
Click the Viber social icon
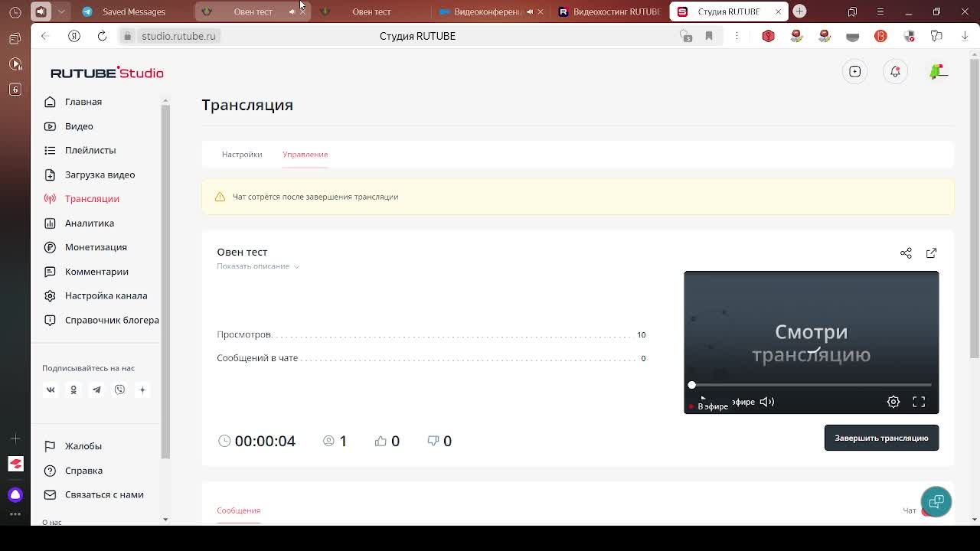point(119,390)
